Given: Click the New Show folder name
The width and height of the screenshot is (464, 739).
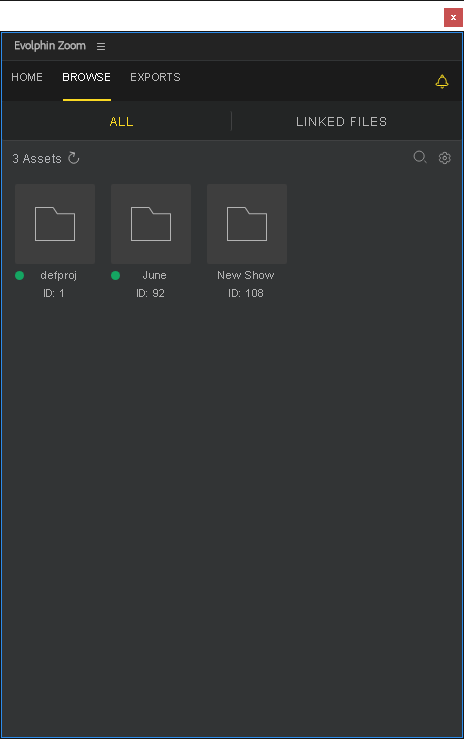Looking at the screenshot, I should click(x=245, y=275).
